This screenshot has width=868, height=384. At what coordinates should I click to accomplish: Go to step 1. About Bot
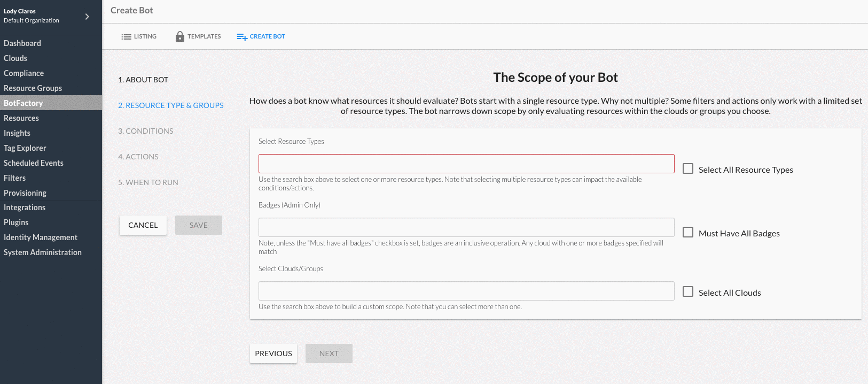(143, 80)
